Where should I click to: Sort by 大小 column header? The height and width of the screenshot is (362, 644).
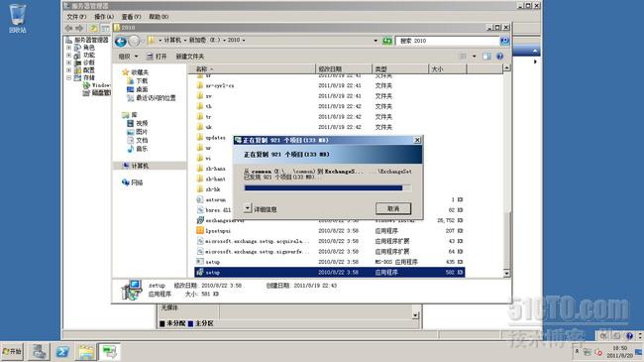[x=447, y=69]
